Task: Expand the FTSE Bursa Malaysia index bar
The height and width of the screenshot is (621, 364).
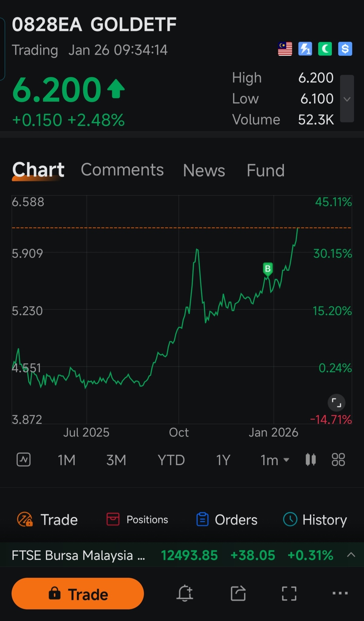Action: [x=351, y=555]
